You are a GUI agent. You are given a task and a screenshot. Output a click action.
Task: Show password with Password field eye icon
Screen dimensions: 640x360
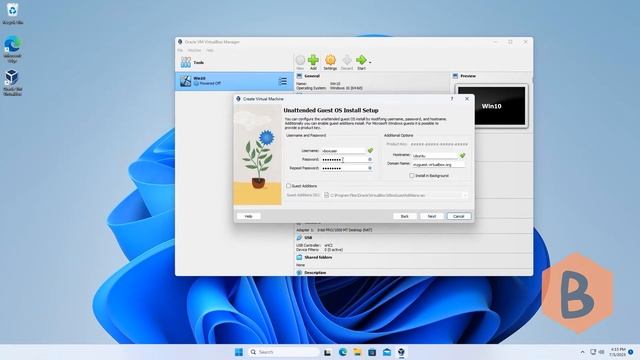[370, 160]
